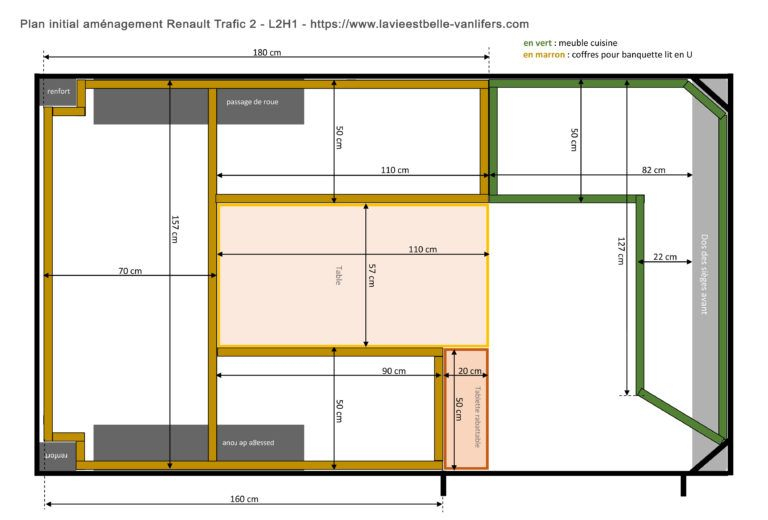Image resolution: width=768 pixels, height=520 pixels.
Task: Click the '90 cm' dimension label
Action: point(394,371)
